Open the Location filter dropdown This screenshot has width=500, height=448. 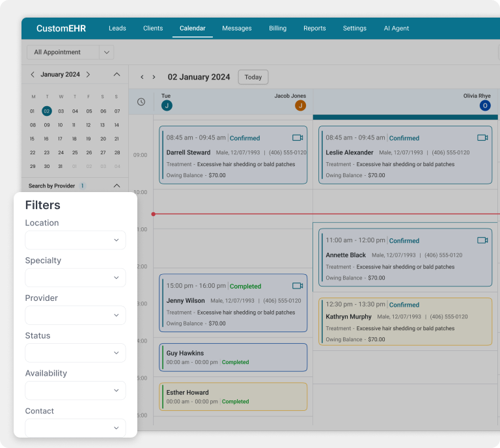coord(76,240)
